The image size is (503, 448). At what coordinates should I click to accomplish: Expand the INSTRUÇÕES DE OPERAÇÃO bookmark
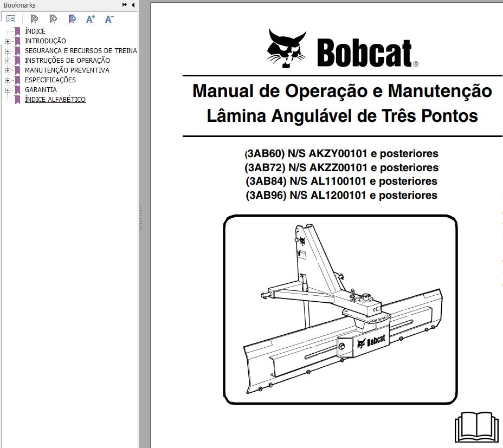[x=8, y=61]
